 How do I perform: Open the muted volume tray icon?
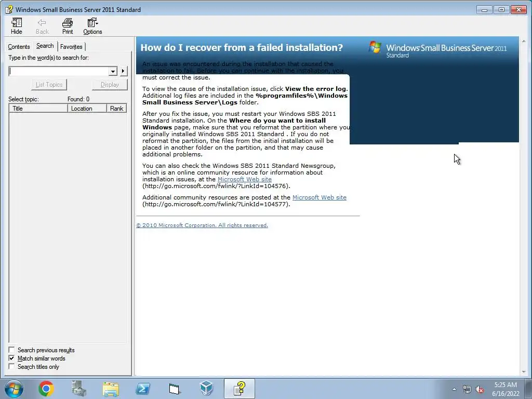pos(480,389)
